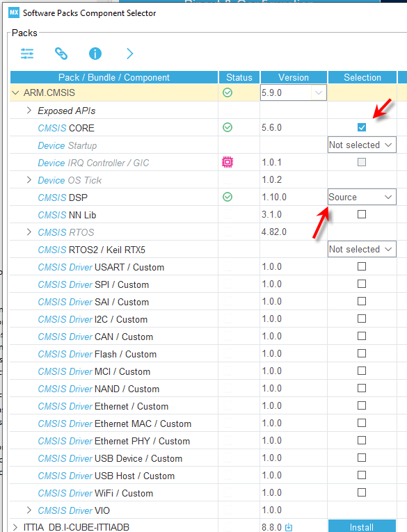The width and height of the screenshot is (407, 532).
Task: Click the filter settings sliders icon
Action: click(27, 54)
